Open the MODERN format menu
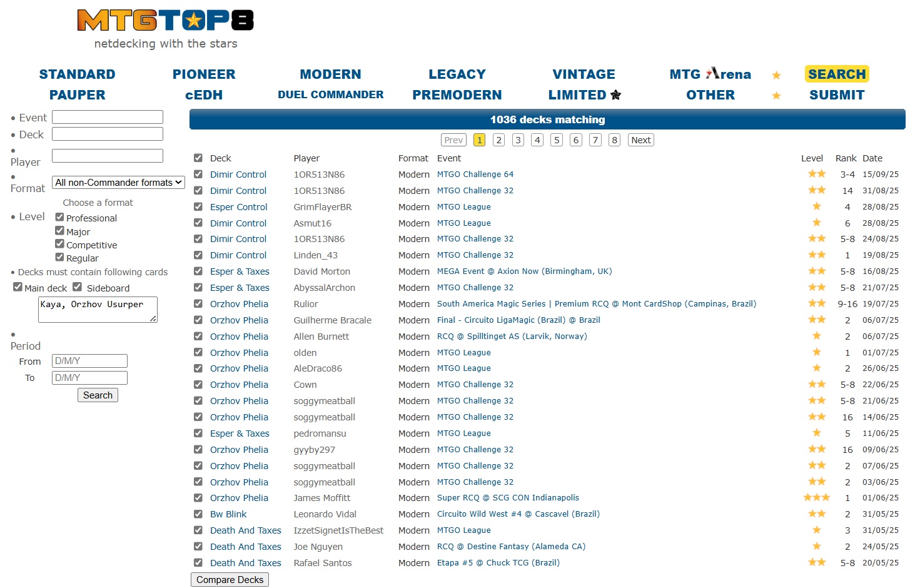 click(330, 74)
